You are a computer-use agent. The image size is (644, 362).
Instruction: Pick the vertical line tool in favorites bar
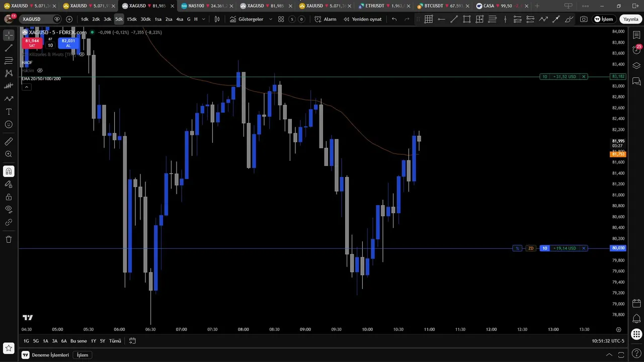(x=505, y=19)
